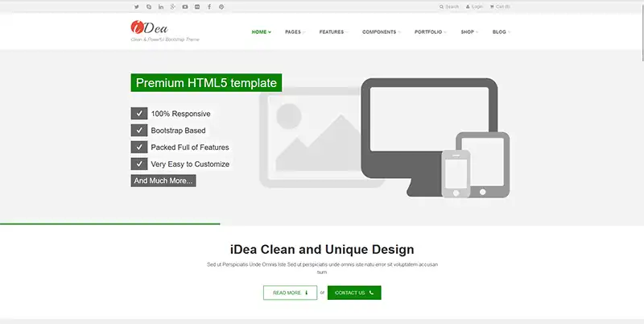Click the Flickr icon in top bar
Viewport: 644px width, 324px height.
197,6
